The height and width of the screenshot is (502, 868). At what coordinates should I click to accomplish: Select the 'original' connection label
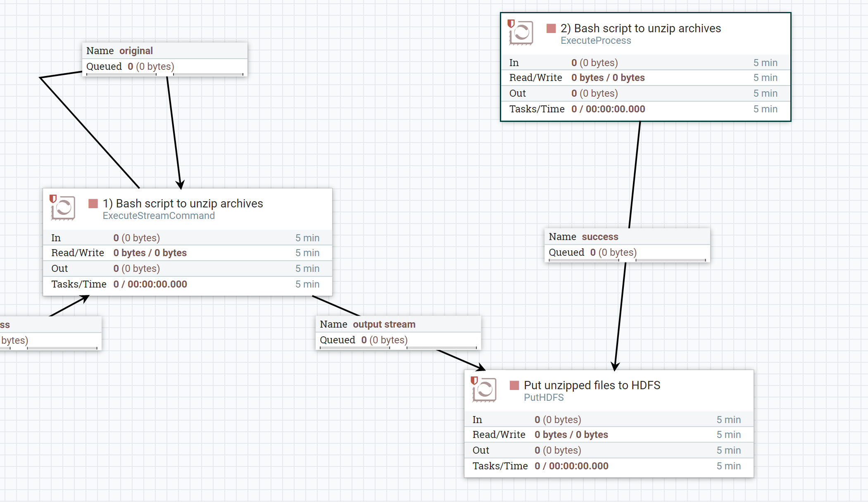coord(136,51)
